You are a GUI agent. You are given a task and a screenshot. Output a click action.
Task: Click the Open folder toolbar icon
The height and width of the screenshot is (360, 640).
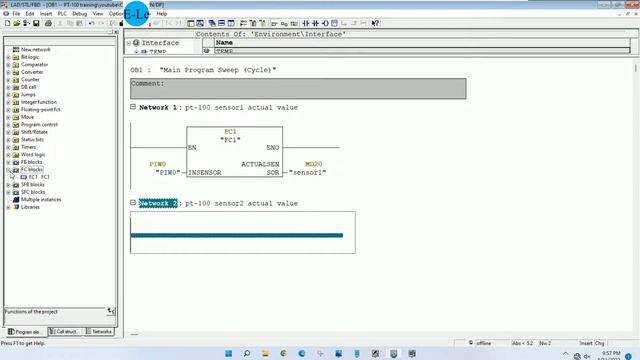point(17,23)
